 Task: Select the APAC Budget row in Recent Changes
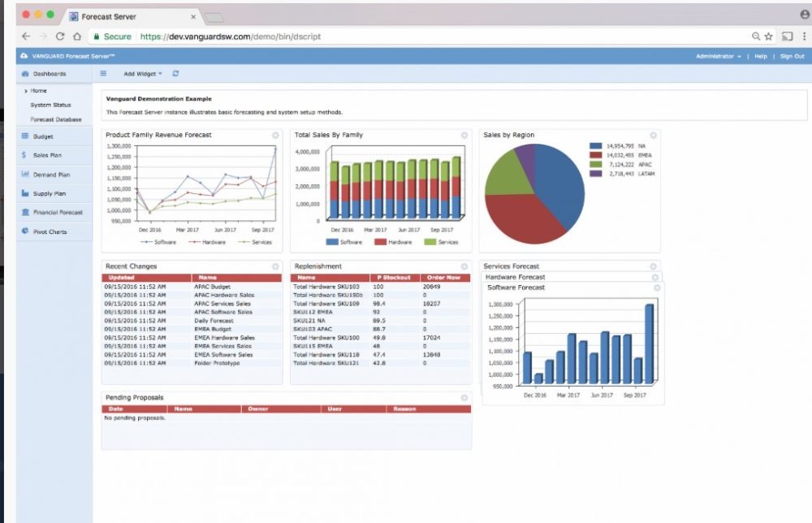point(192,287)
